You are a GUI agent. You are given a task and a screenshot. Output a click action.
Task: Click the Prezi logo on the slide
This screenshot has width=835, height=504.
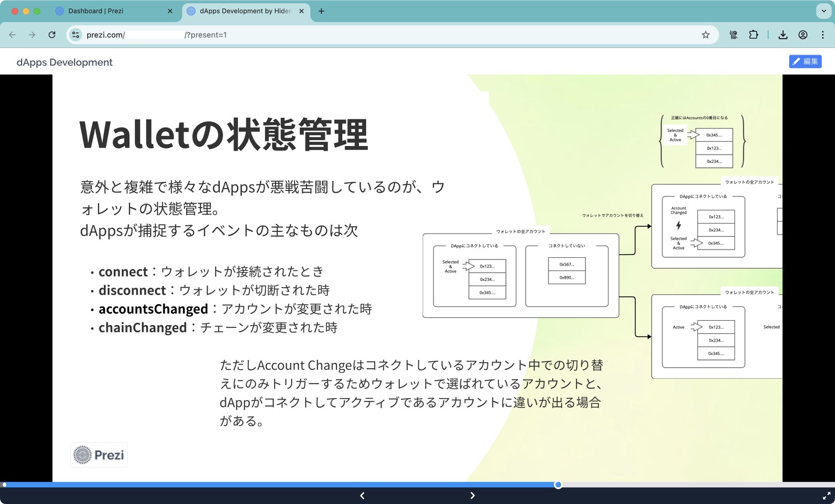[x=98, y=454]
